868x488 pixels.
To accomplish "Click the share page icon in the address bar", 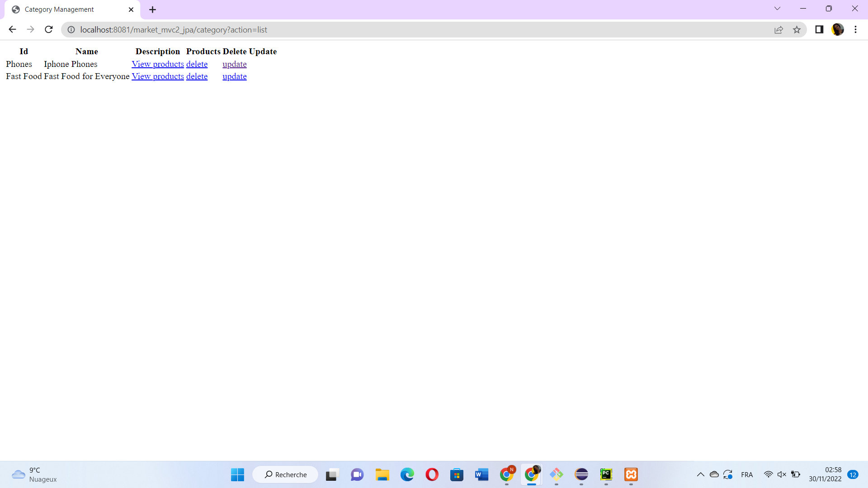I will point(778,30).
